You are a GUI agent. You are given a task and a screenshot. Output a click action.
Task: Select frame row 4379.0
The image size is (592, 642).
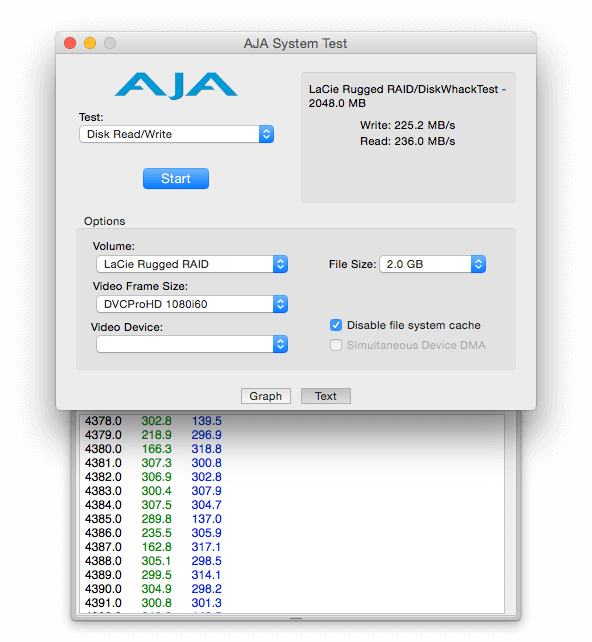[103, 435]
